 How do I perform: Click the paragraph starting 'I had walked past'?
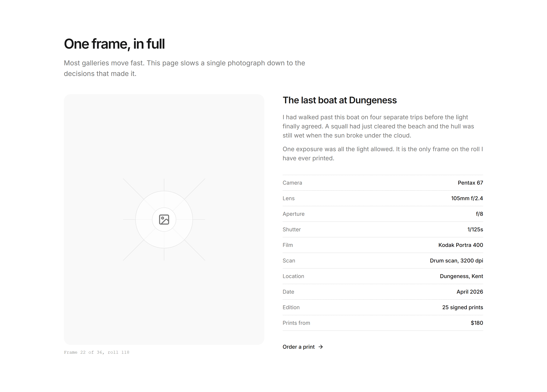point(378,126)
